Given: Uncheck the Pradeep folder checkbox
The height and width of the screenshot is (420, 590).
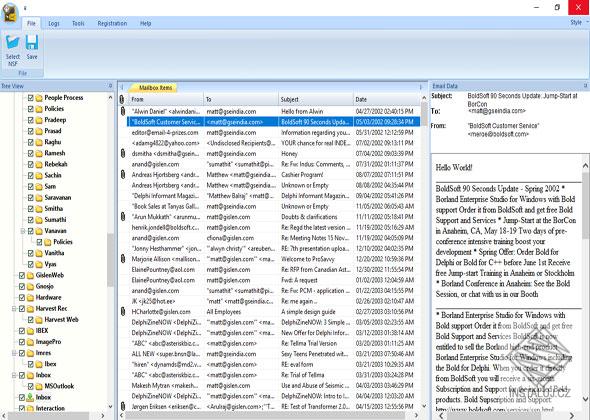Looking at the screenshot, I should pos(30,120).
